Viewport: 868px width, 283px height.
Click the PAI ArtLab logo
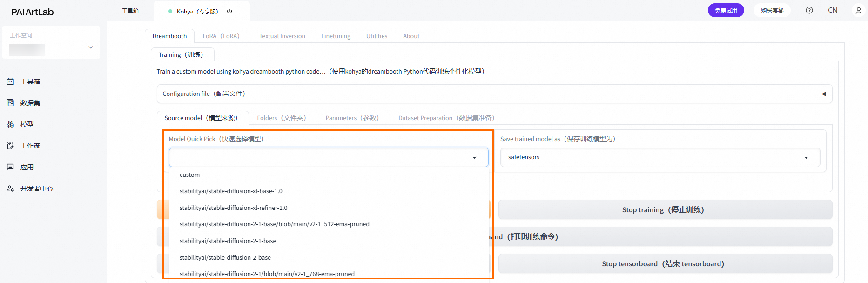click(x=32, y=12)
